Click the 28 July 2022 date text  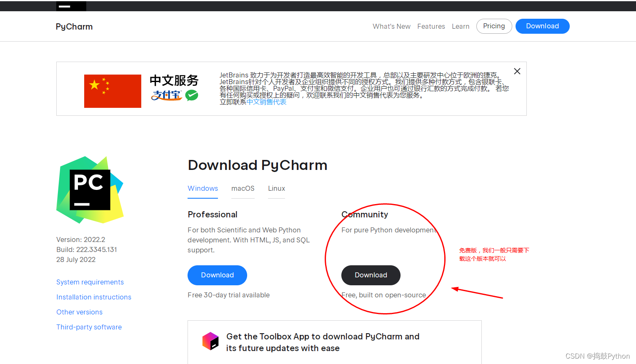(x=76, y=259)
